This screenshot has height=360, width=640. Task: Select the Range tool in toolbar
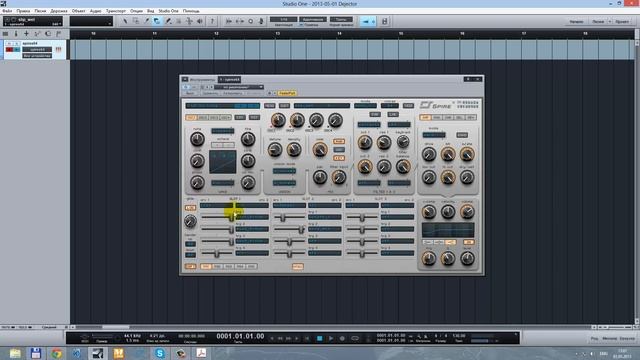tap(136, 21)
